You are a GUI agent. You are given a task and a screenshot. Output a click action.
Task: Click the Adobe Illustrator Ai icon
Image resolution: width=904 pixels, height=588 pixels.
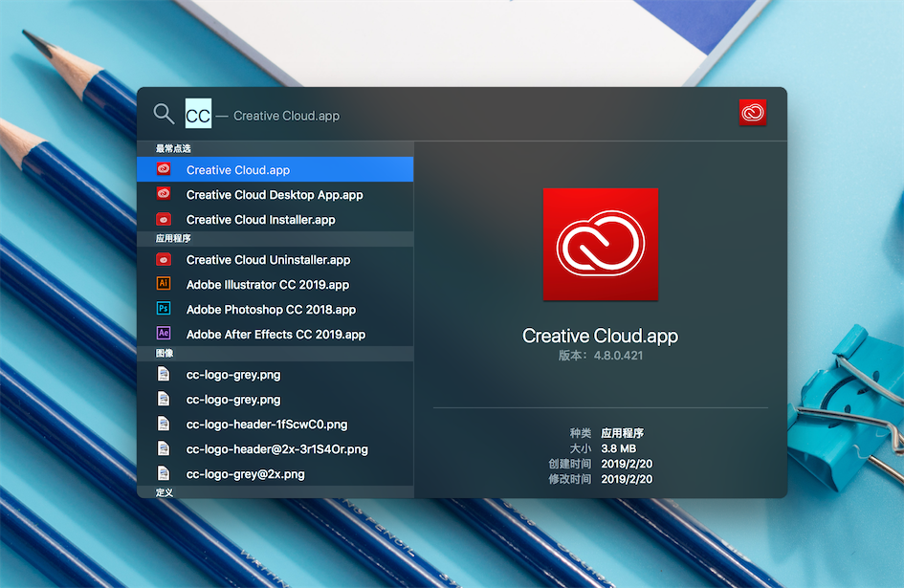tap(164, 284)
